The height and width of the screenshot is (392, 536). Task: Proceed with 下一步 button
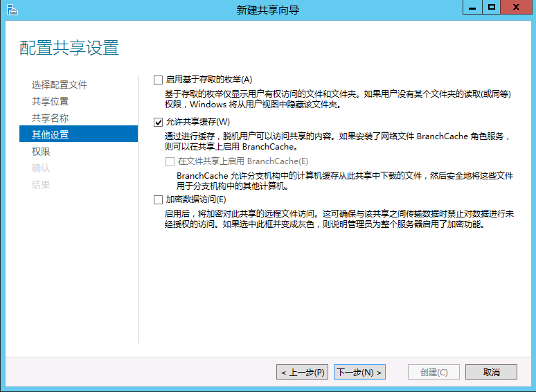click(x=359, y=372)
